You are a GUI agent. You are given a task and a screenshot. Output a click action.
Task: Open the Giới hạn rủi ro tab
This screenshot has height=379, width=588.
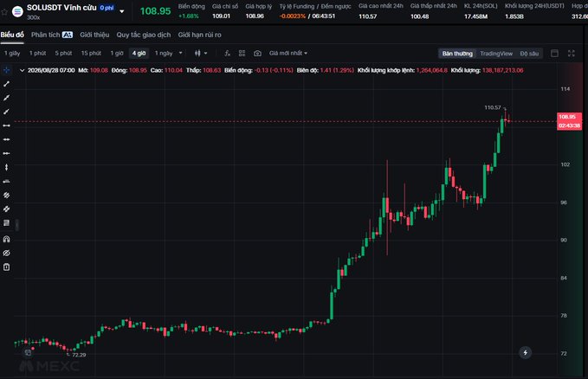coord(199,35)
